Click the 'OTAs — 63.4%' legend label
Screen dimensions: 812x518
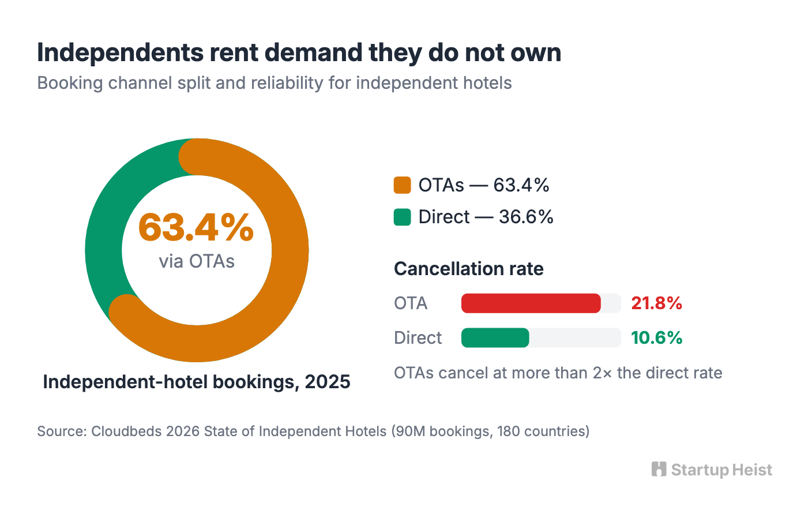point(484,185)
